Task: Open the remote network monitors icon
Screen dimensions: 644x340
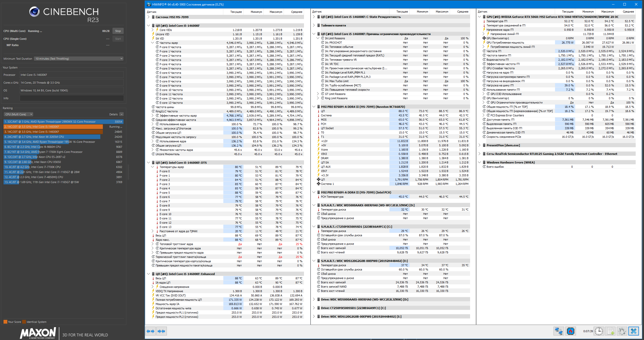Action: click(x=559, y=331)
